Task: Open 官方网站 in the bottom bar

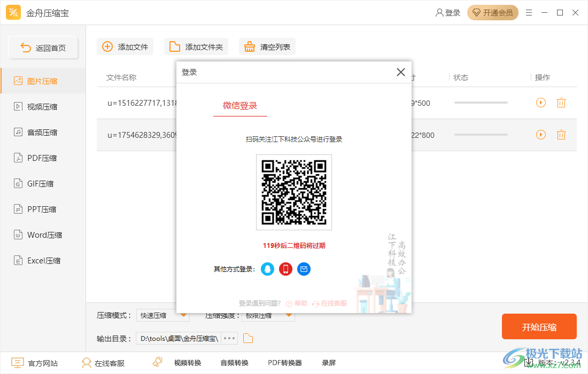Action: [x=35, y=363]
